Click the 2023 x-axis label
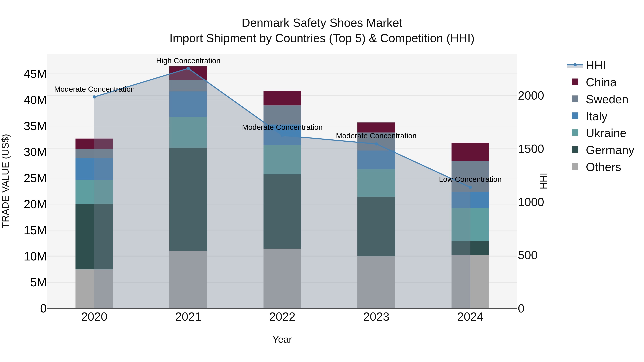 [376, 317]
